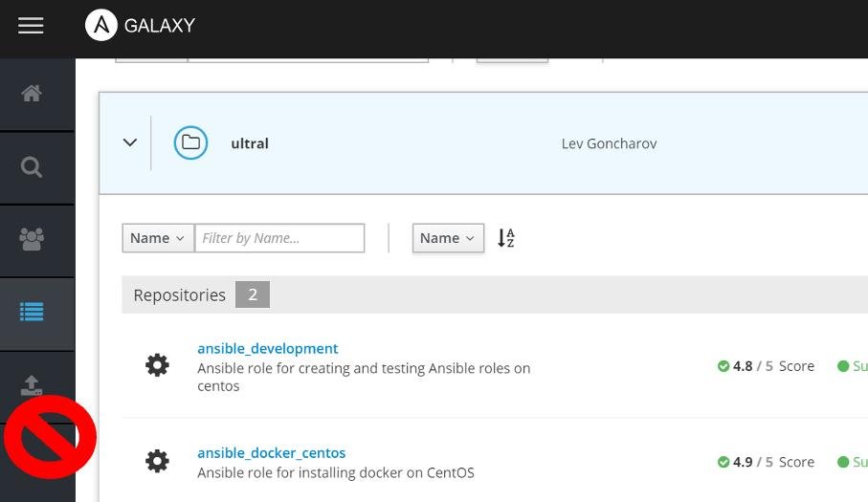This screenshot has height=502, width=868.
Task: Click the ultral namespace folder icon
Action: tap(190, 142)
